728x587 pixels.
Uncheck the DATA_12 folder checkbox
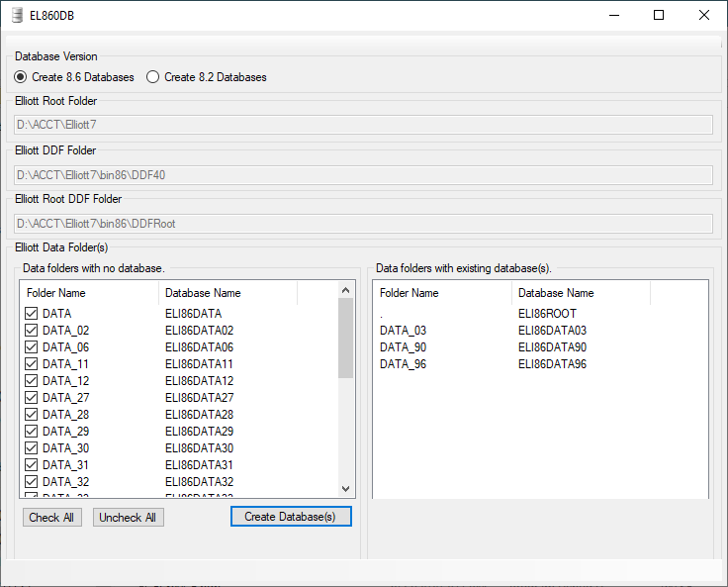click(31, 381)
